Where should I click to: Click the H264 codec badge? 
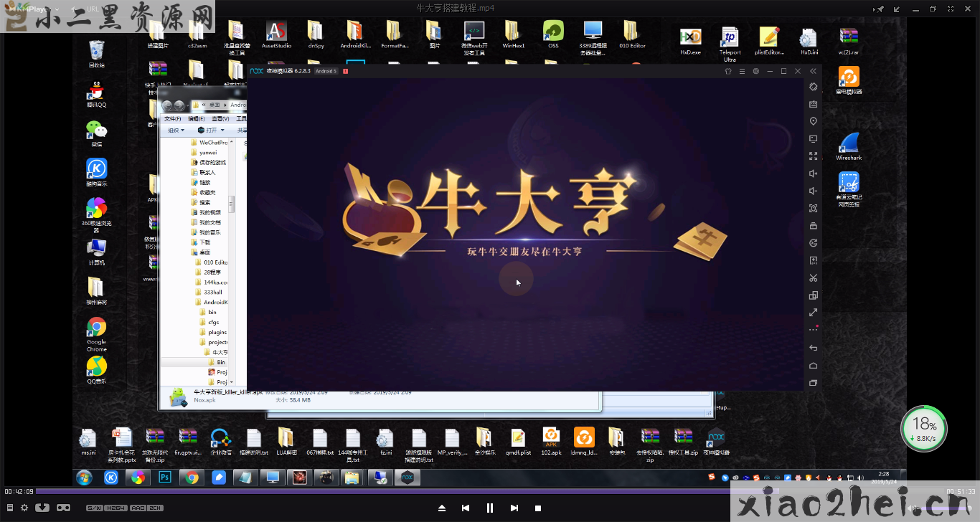115,508
